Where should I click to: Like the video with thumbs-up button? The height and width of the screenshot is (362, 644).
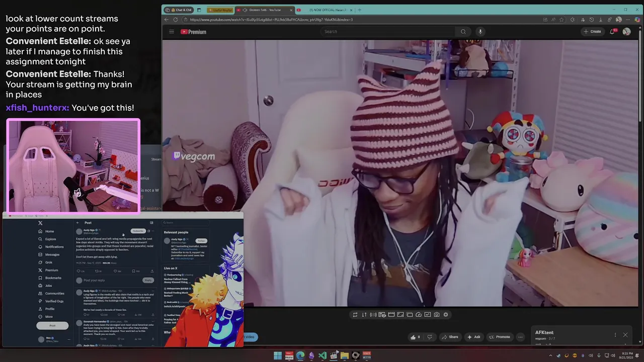coord(416,337)
